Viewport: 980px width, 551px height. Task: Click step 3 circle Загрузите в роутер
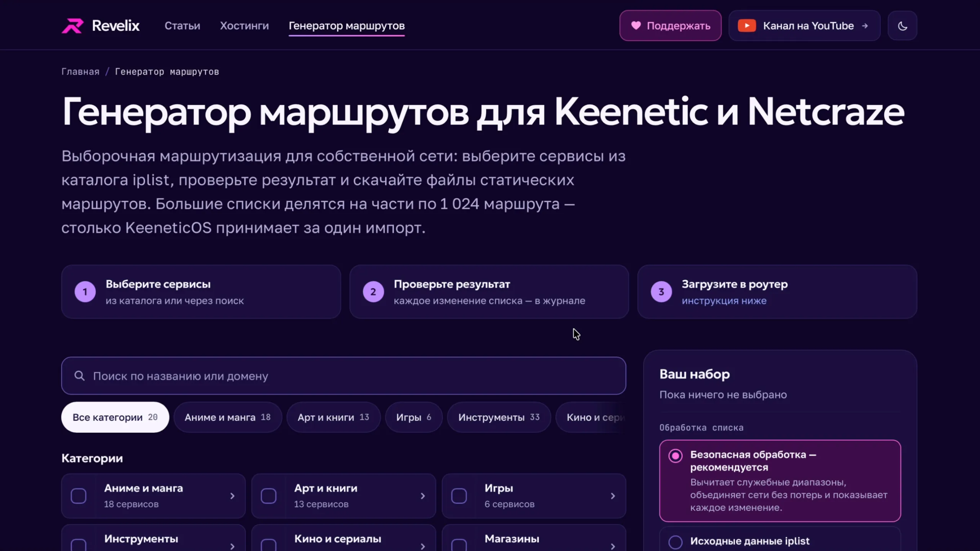[661, 292]
